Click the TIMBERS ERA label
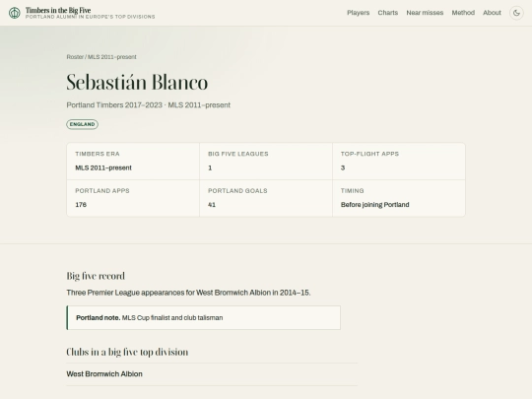Screen dimensions: 532x399 point(98,154)
